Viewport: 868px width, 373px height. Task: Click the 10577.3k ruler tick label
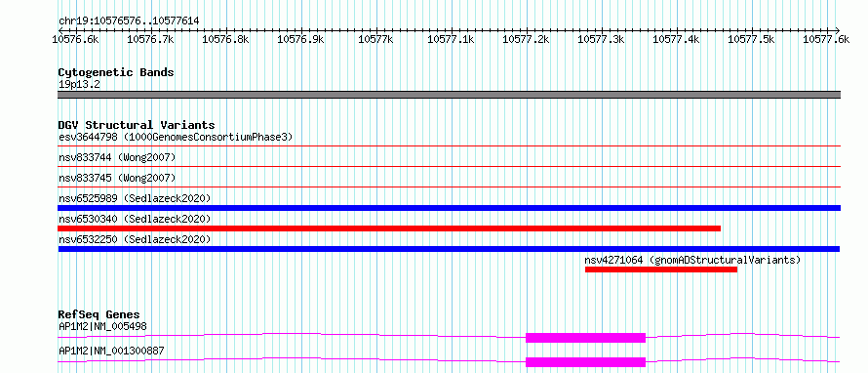click(601, 39)
